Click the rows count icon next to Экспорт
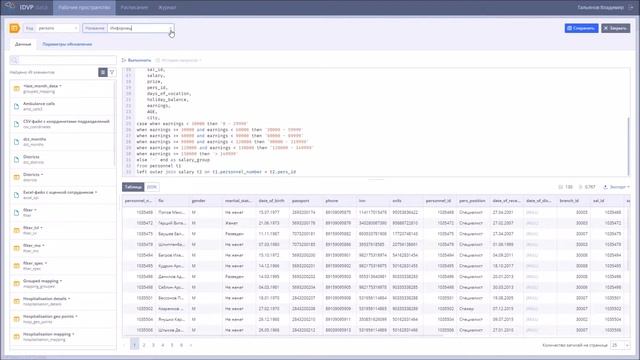This screenshot has height=360, width=640. coord(581,187)
